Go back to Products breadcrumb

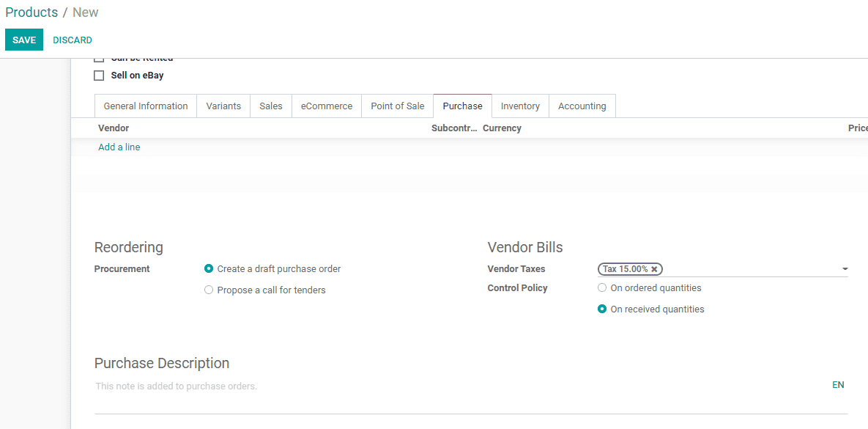click(31, 12)
